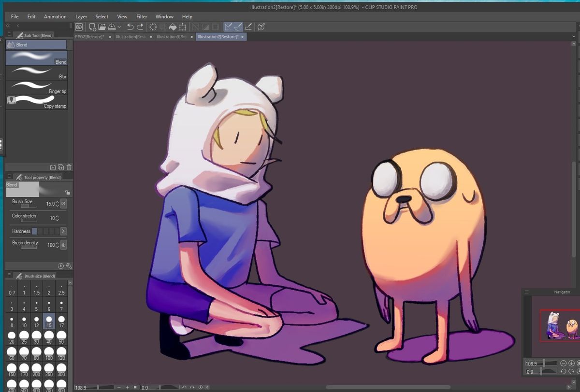Adjust the Brush Size slider
Image resolution: width=580 pixels, height=392 pixels.
[x=29, y=206]
